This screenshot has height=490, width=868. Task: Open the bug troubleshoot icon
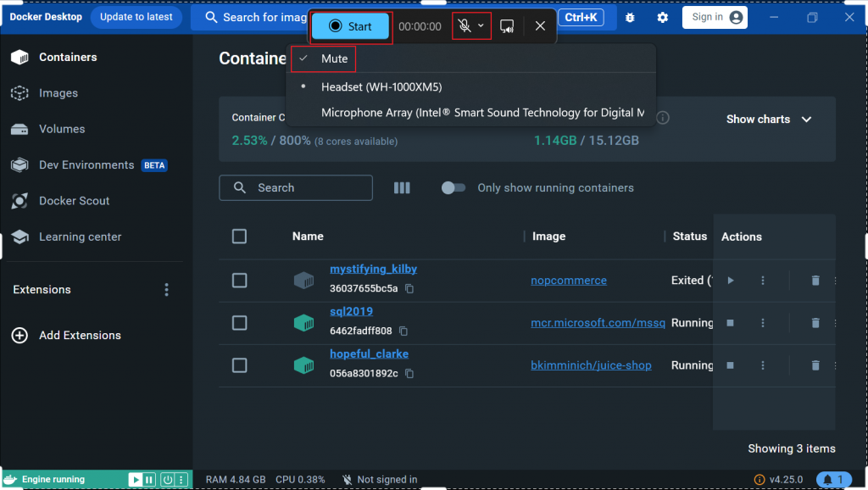[x=630, y=18]
